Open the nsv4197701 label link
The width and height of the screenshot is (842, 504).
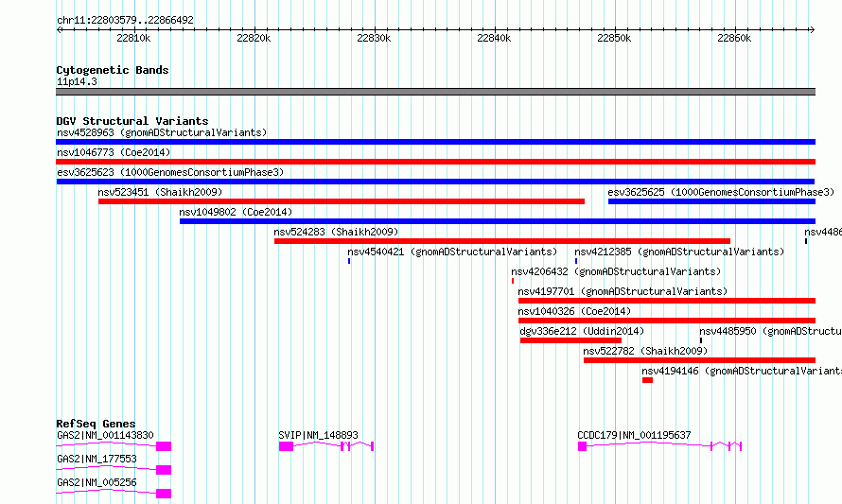(623, 291)
